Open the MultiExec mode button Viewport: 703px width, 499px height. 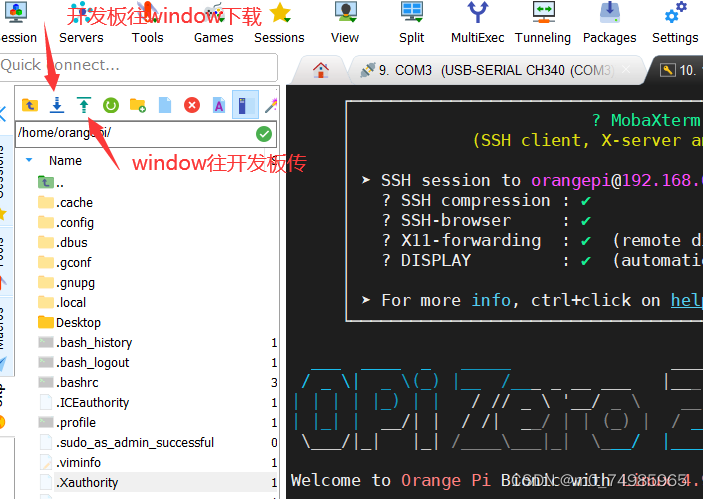477,23
